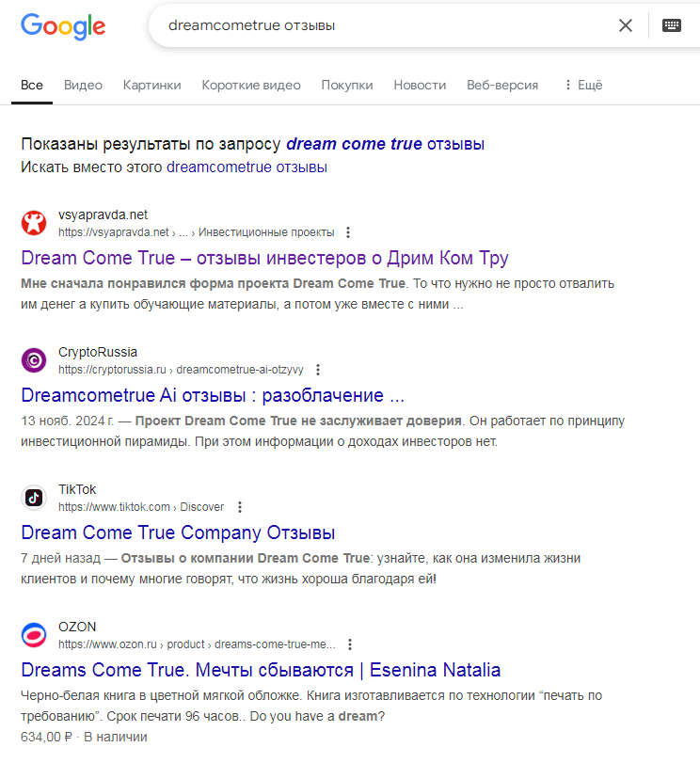Click the vsyapravda.net breadcrumb URL
The width and height of the screenshot is (700, 763).
tap(197, 232)
